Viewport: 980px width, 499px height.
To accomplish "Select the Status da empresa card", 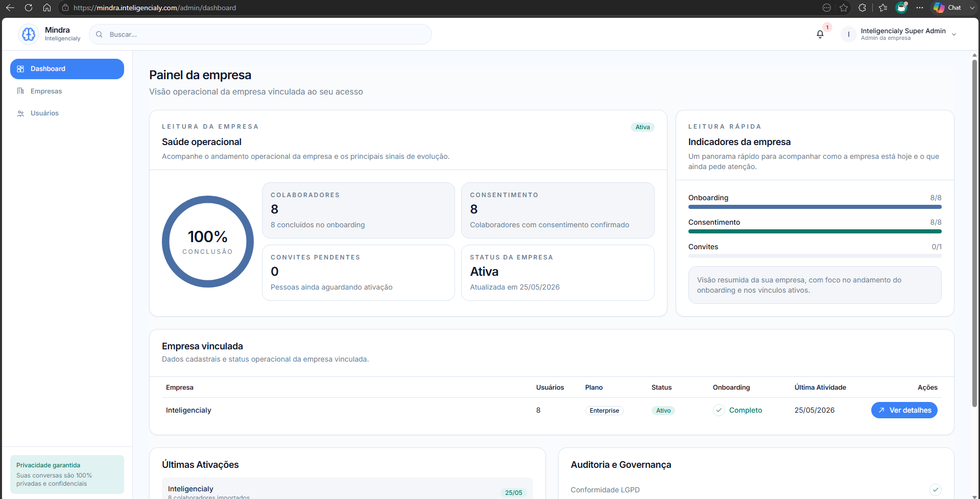I will (558, 273).
